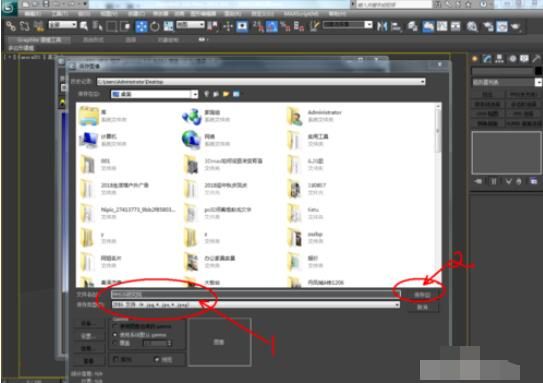The height and width of the screenshot is (383, 543).
Task: Activate the Select Object arrow tool
Action: click(x=84, y=26)
